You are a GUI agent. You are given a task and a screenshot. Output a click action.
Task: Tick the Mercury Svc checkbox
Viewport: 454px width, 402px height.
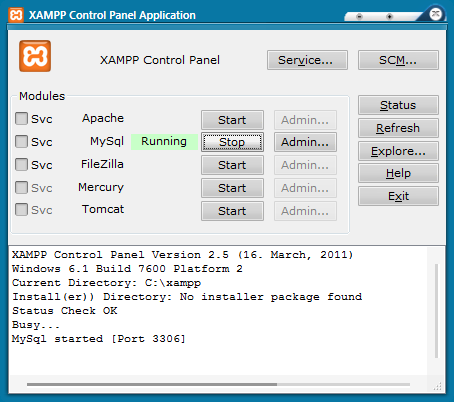coord(21,187)
